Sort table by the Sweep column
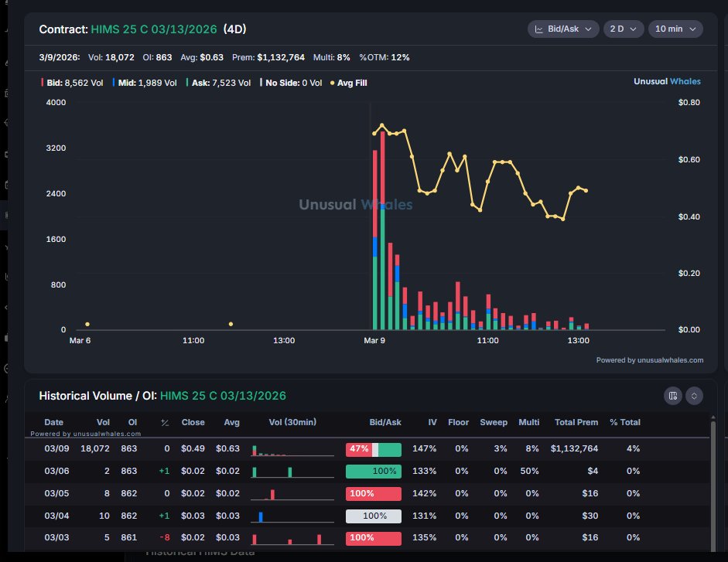 tap(494, 422)
